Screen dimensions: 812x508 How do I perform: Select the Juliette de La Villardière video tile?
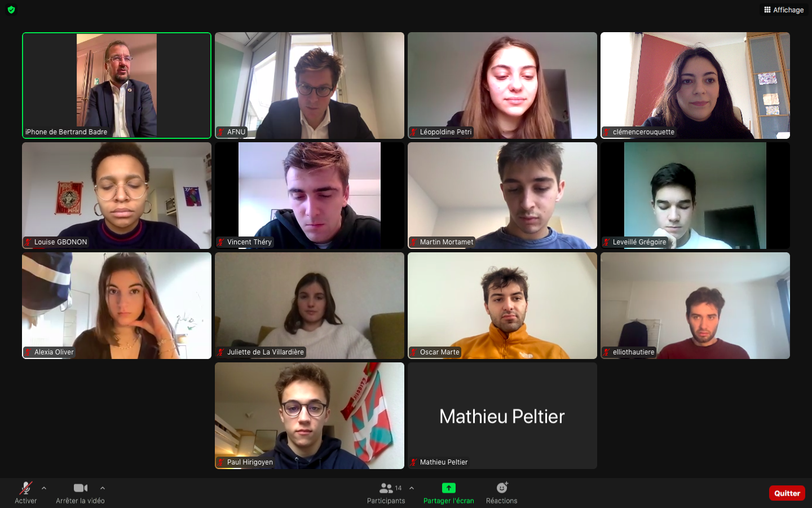click(x=310, y=305)
